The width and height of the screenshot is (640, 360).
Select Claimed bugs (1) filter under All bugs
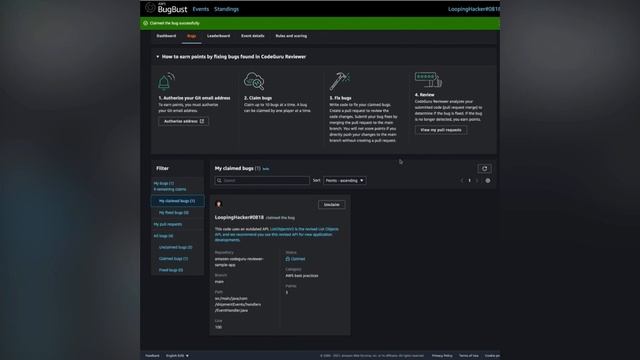click(173, 259)
